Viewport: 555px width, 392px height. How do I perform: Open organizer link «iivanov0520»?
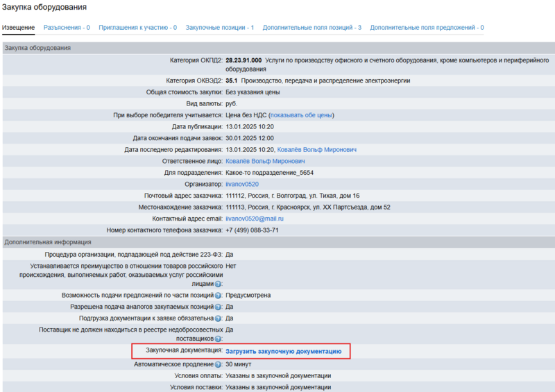(x=242, y=185)
